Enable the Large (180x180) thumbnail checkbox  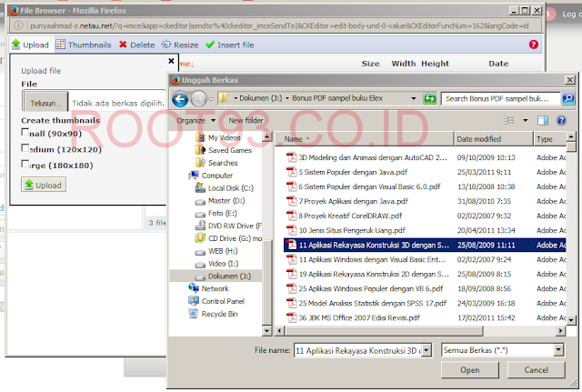[25, 164]
